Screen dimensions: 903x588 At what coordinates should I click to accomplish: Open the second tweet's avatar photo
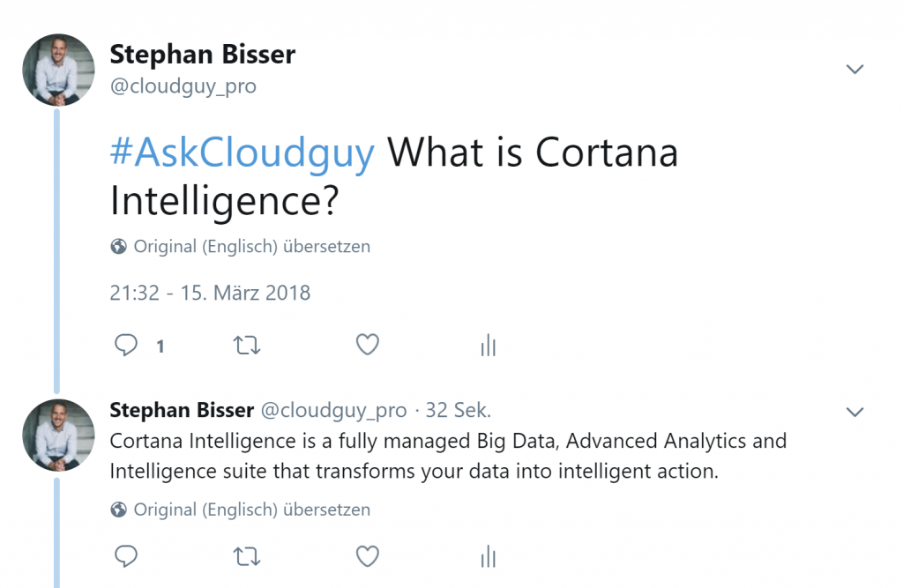[58, 435]
